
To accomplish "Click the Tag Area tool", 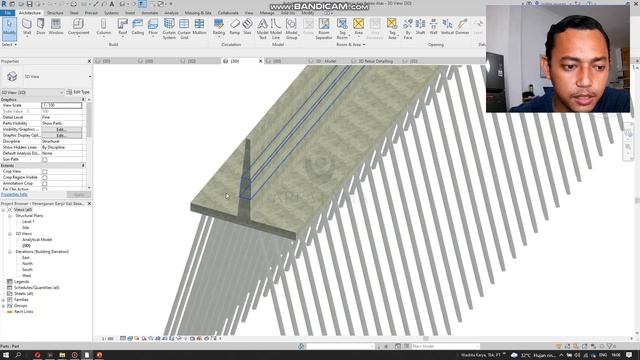I will (x=392, y=29).
